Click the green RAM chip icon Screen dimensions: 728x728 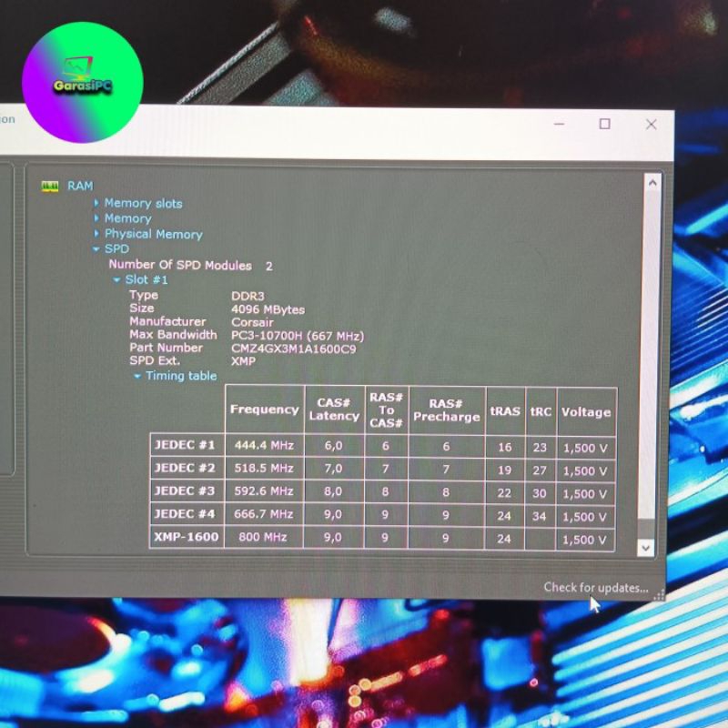pyautogui.click(x=50, y=187)
